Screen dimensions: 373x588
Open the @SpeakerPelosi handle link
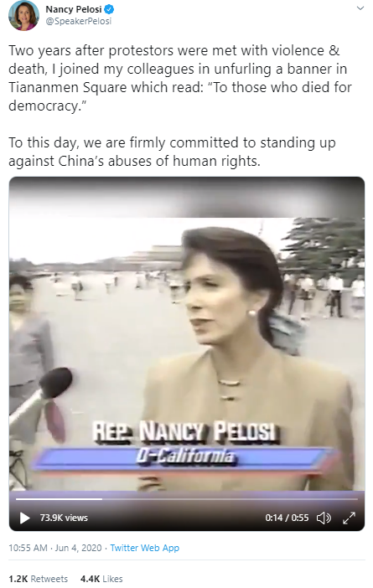tap(79, 22)
